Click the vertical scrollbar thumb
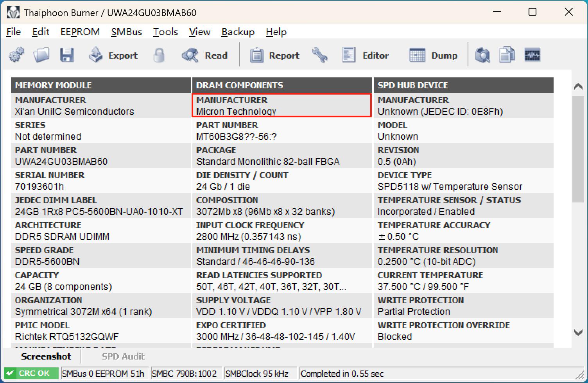 [x=578, y=149]
